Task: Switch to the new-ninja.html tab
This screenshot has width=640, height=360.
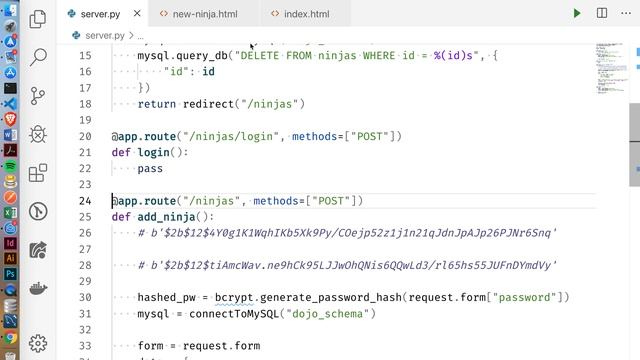Action: [x=204, y=14]
